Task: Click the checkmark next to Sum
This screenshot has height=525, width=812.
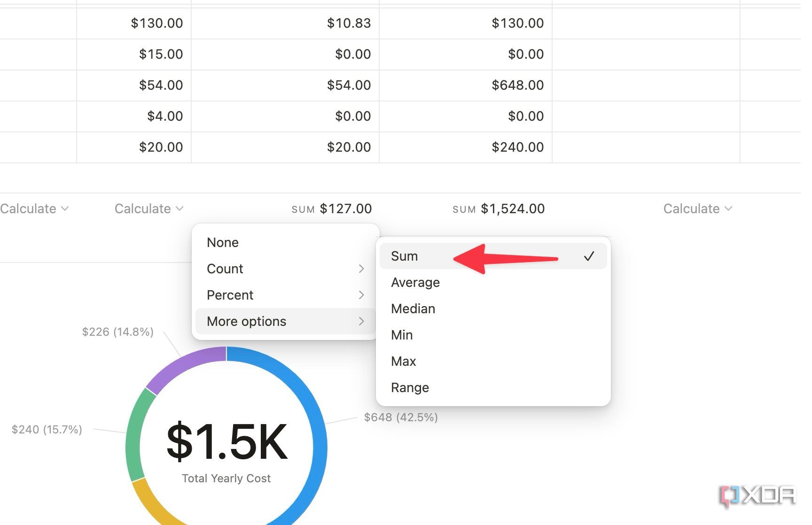Action: (589, 256)
